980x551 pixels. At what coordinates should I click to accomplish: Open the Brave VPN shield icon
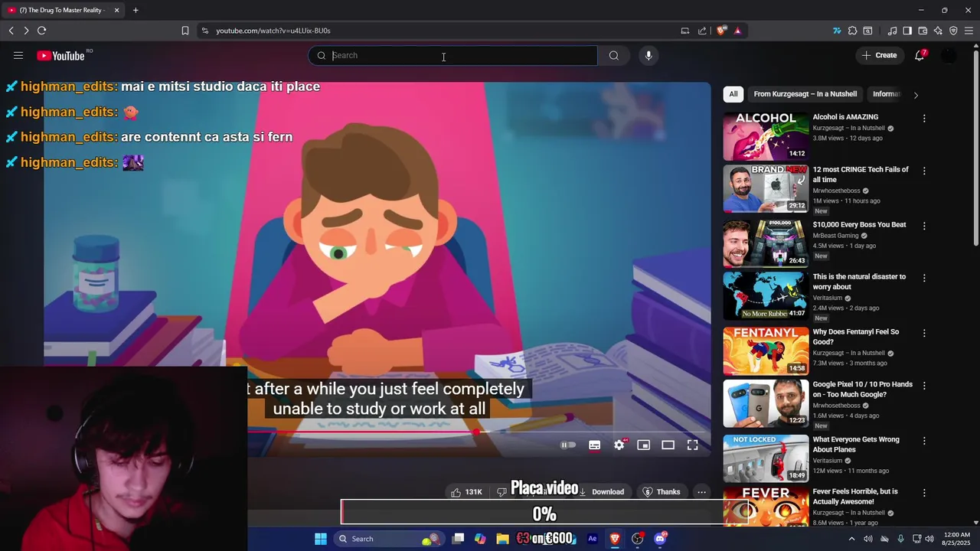point(953,31)
